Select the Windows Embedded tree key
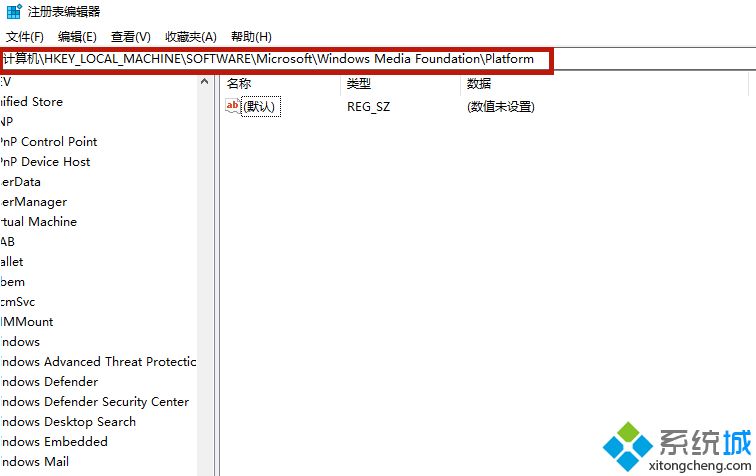 (54, 442)
